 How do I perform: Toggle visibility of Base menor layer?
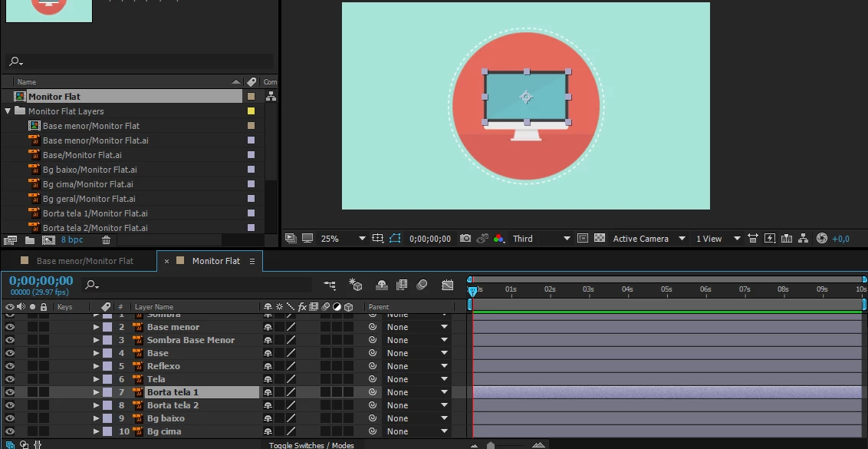tap(9, 327)
